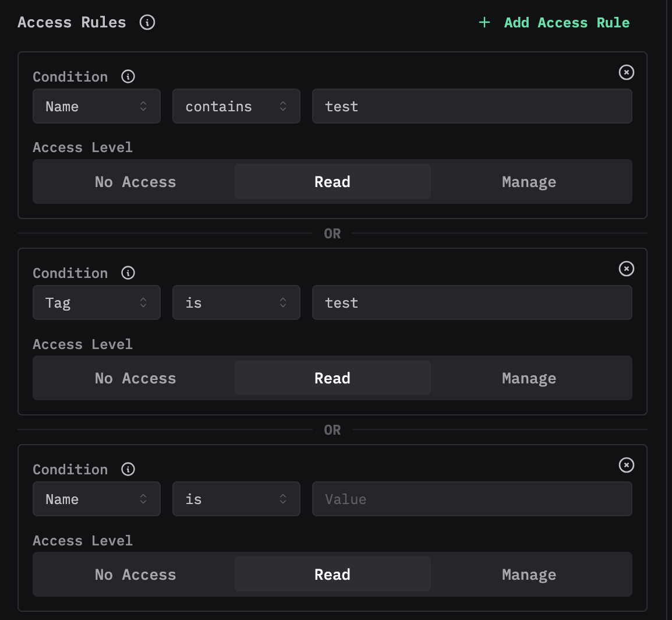Viewport: 672px width, 620px height.
Task: Expand the contains operator dropdown
Action: [x=236, y=106]
